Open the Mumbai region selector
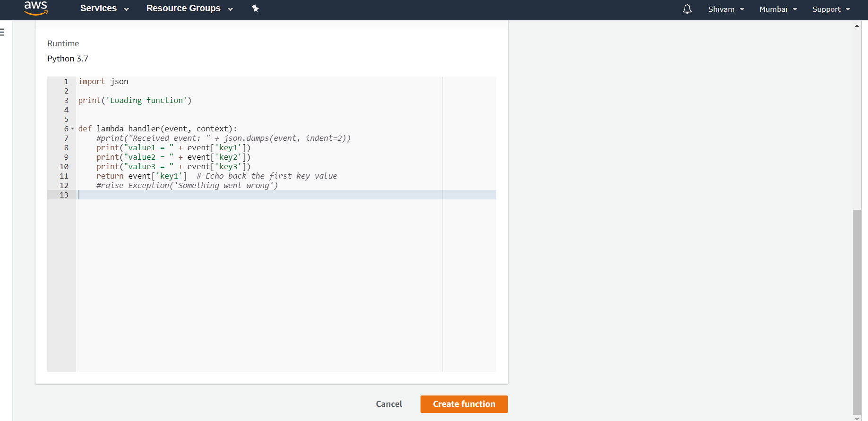The height and width of the screenshot is (421, 868). click(778, 9)
